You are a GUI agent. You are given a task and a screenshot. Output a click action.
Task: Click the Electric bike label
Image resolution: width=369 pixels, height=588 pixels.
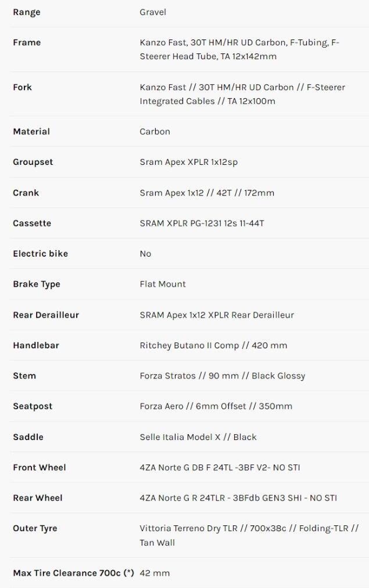[x=40, y=254]
